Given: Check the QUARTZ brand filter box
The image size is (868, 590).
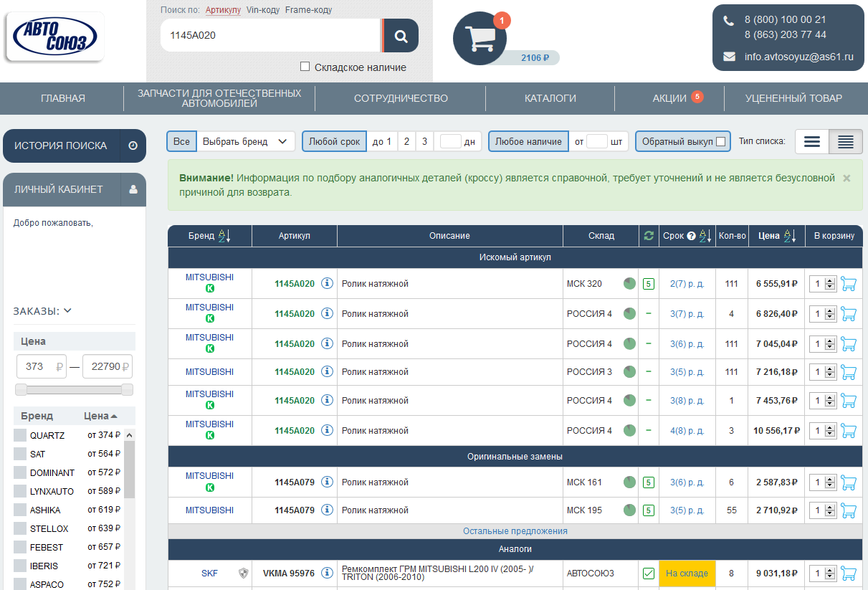Looking at the screenshot, I should (20, 435).
